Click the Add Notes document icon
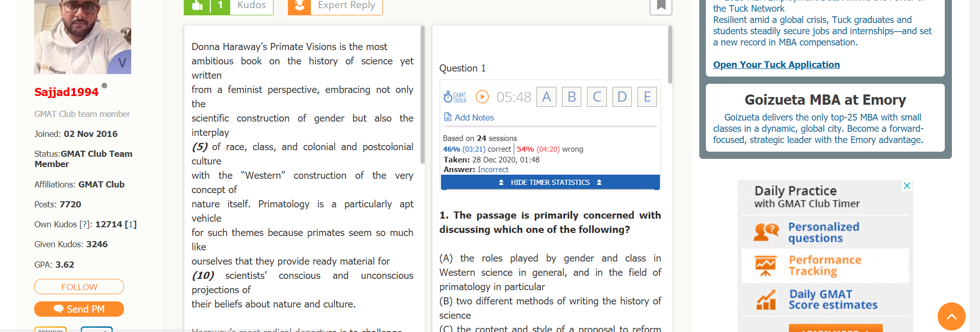The height and width of the screenshot is (332, 980). (448, 117)
